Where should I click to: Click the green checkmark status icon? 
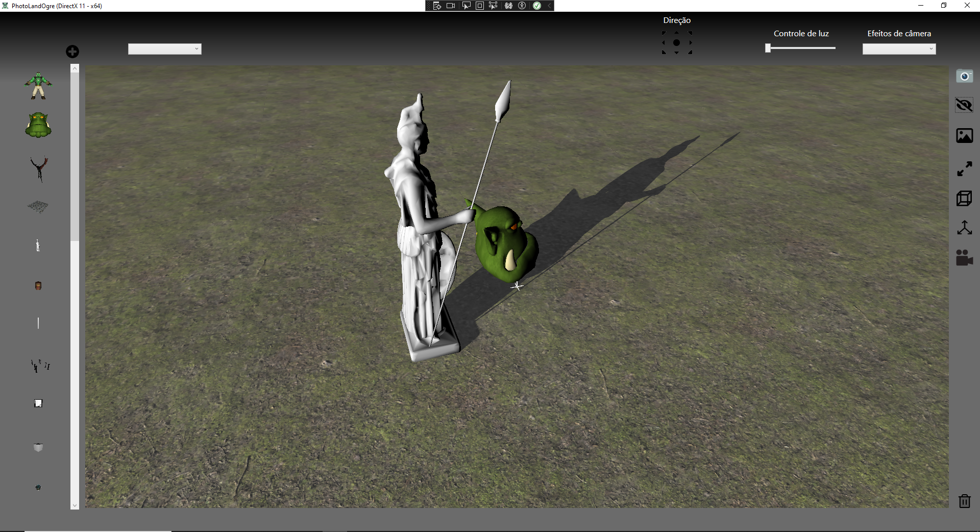click(x=537, y=6)
